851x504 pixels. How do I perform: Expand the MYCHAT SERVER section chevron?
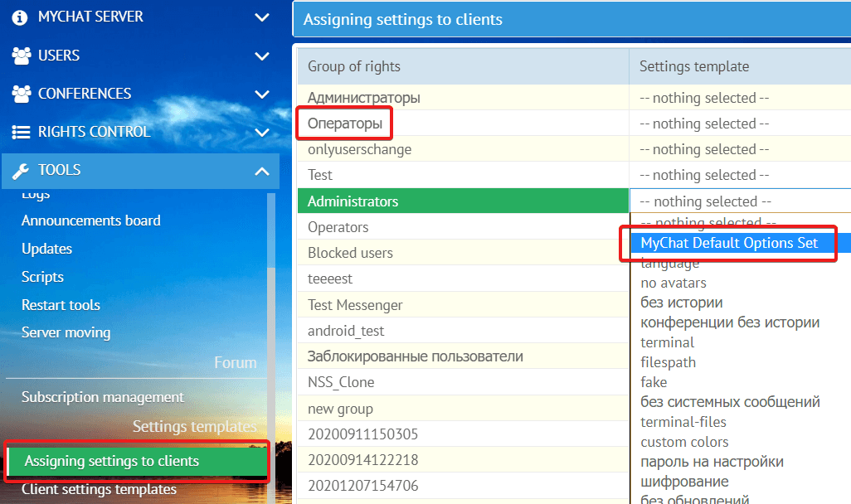[262, 17]
